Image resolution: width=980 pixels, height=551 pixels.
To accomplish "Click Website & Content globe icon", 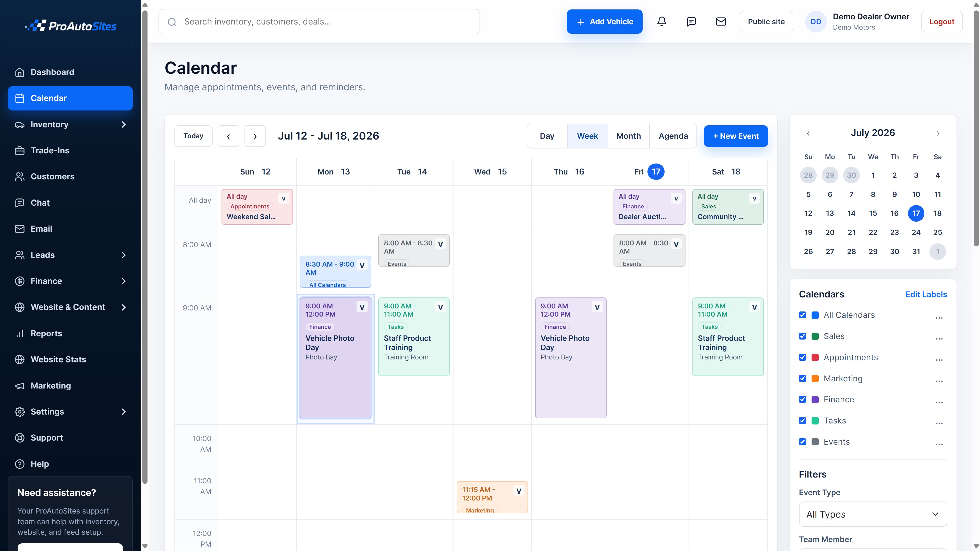I will point(20,307).
